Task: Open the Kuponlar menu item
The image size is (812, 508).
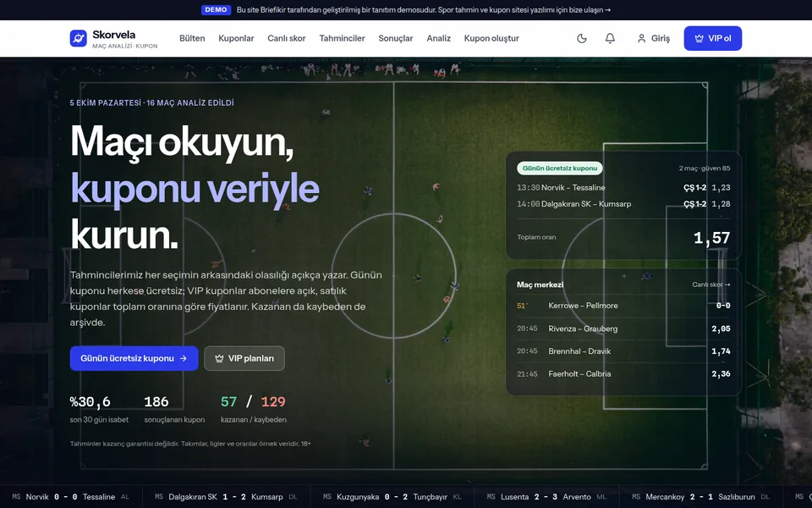Action: point(236,38)
